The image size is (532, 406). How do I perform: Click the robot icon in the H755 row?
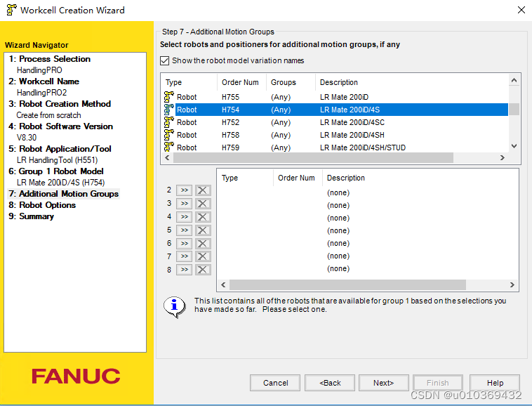click(x=168, y=97)
